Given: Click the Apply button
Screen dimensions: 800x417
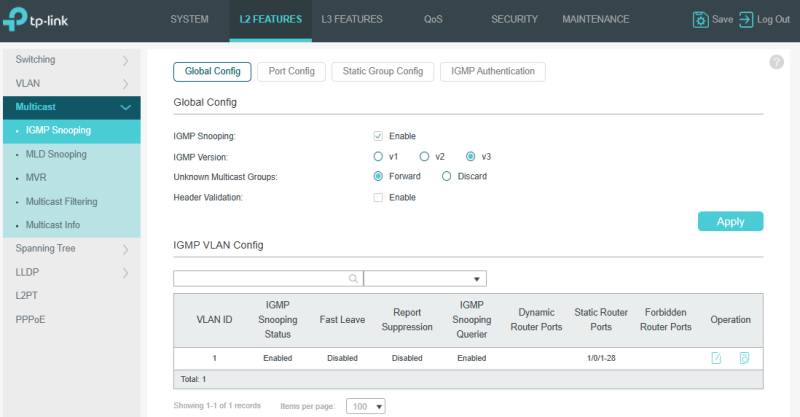Looking at the screenshot, I should point(730,222).
